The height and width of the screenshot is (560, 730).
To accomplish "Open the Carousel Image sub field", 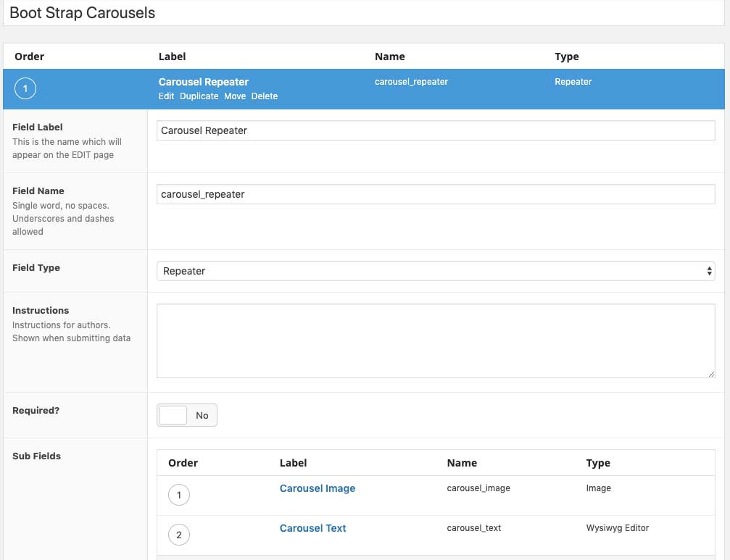I will point(317,488).
